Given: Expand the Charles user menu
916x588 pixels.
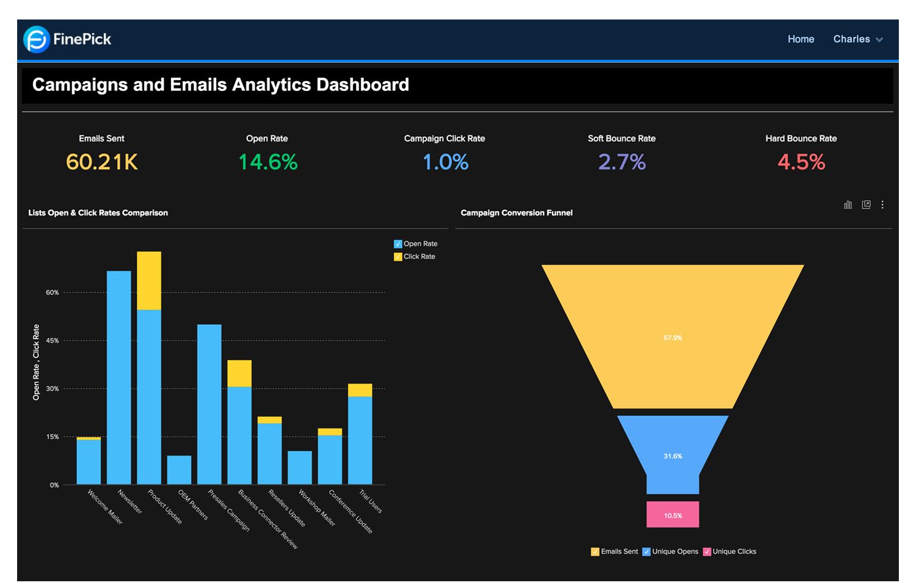Looking at the screenshot, I should click(851, 39).
